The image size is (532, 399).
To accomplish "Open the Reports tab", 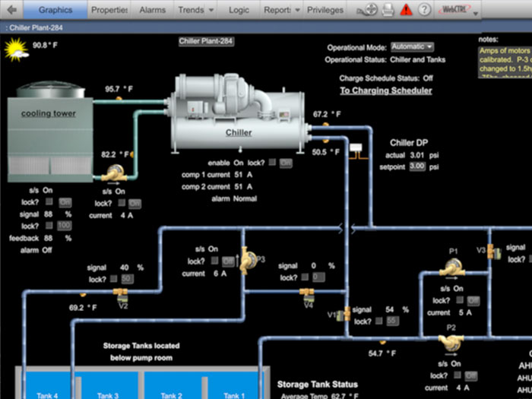I will point(277,10).
